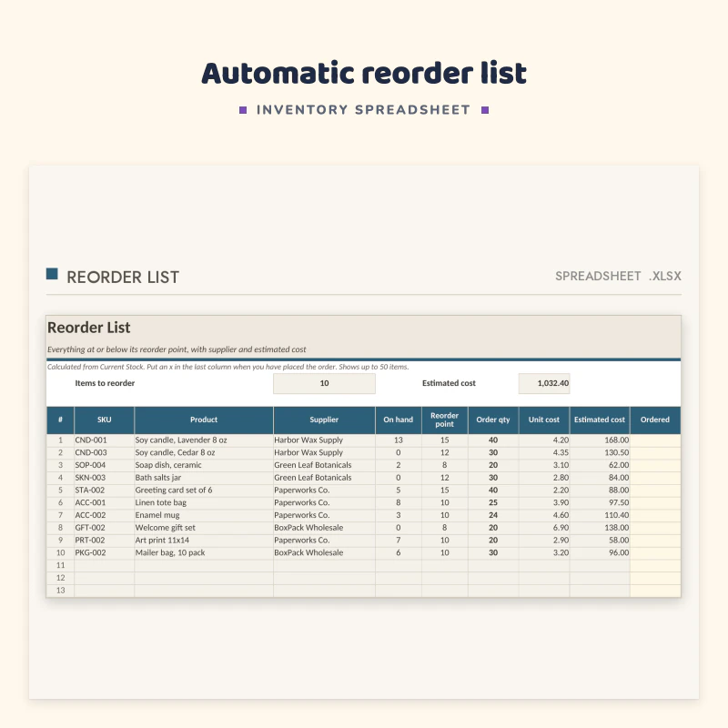Select the Order qty column header
Screen dimensions: 728x728
493,420
